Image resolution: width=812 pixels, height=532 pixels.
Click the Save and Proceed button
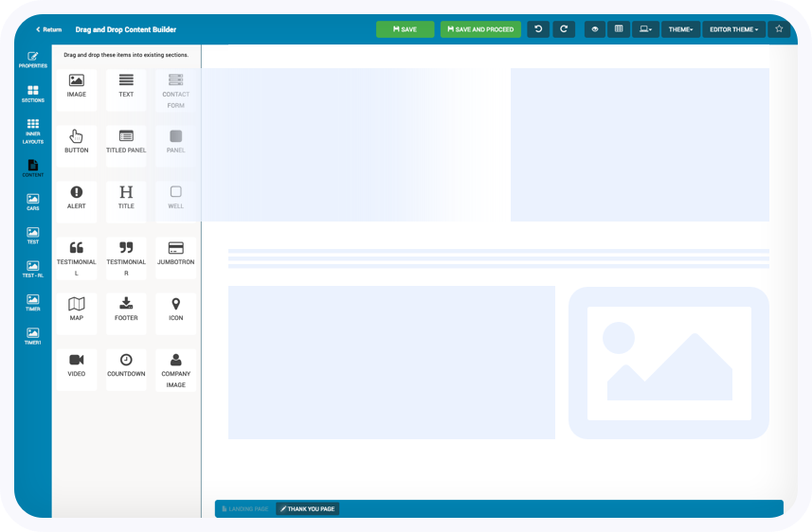(480, 29)
